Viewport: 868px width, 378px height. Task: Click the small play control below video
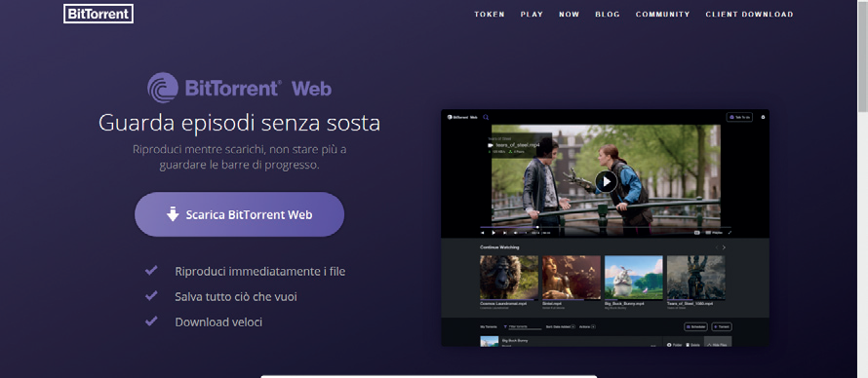[493, 233]
